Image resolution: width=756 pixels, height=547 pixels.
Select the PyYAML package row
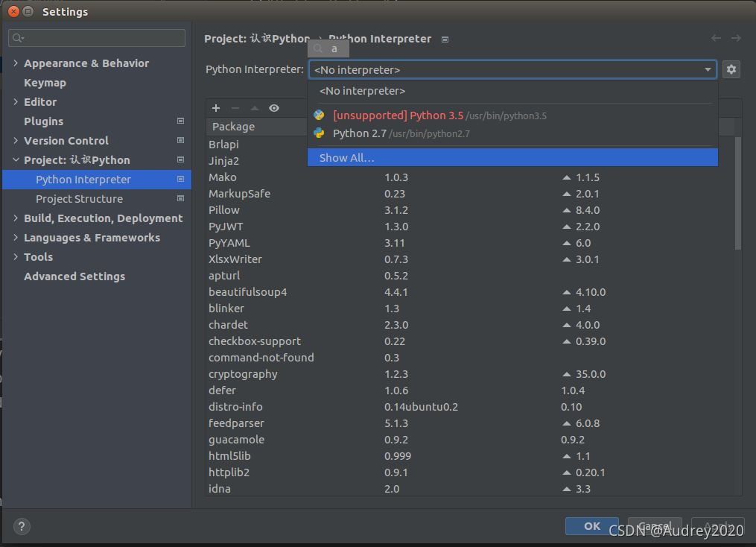[x=470, y=243]
